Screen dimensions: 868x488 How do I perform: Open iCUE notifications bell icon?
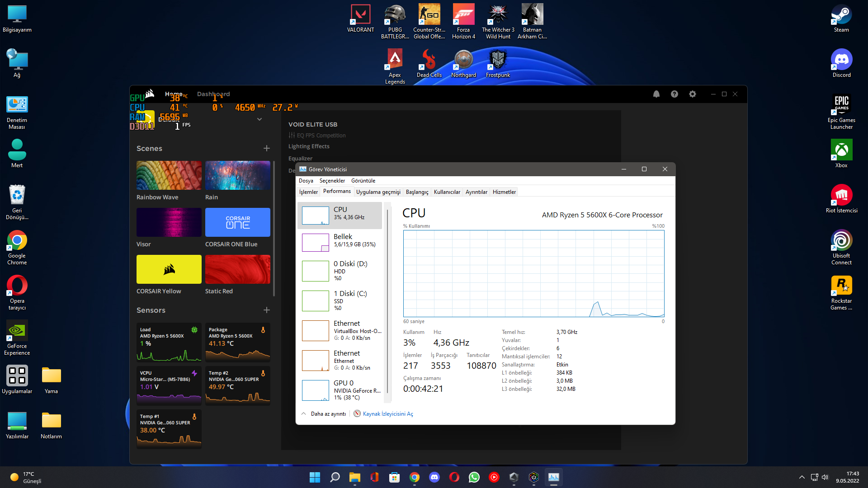click(656, 94)
